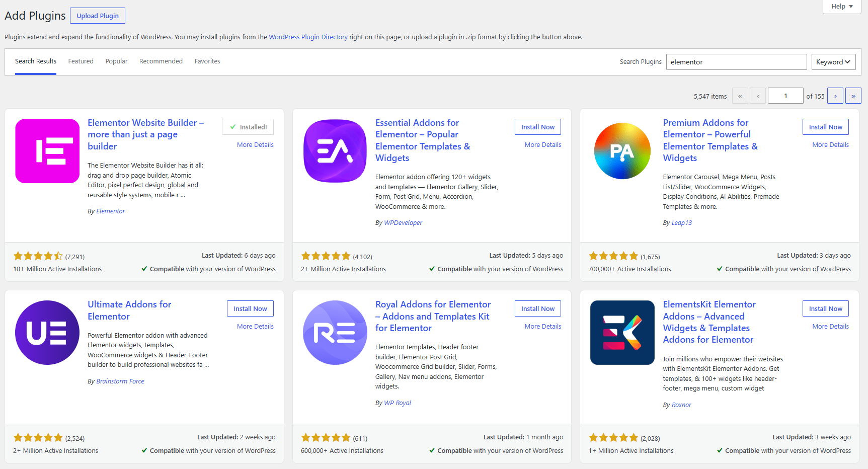This screenshot has height=469, width=868.
Task: Visit author Leap13's link
Action: tap(682, 223)
